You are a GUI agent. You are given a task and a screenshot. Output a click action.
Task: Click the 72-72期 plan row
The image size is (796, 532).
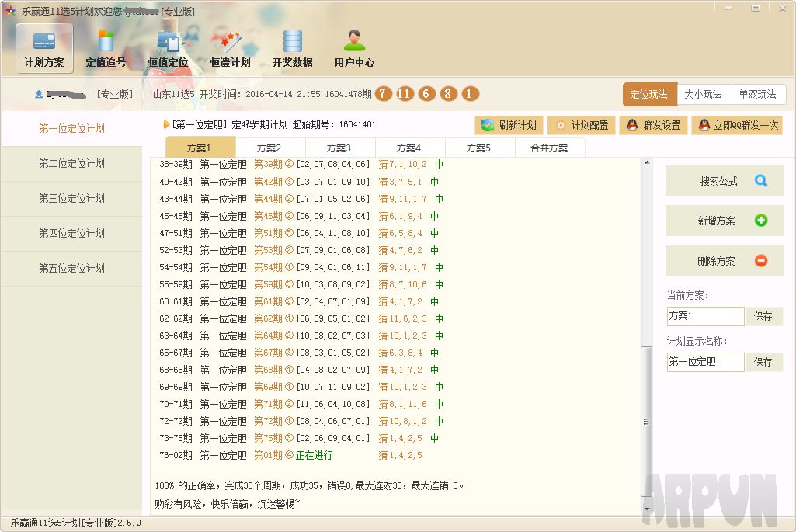301,422
